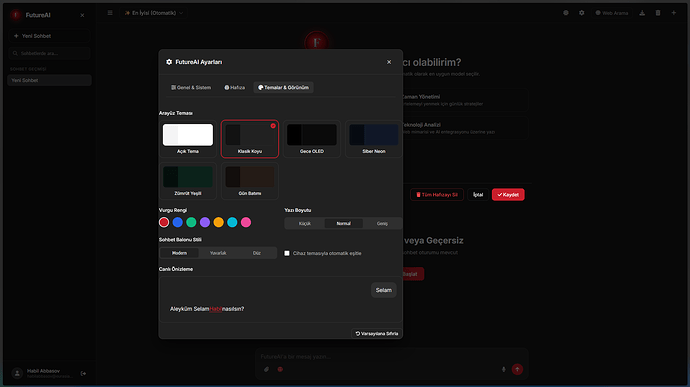Choose Düz chat bubble style
The image size is (690, 387).
257,253
